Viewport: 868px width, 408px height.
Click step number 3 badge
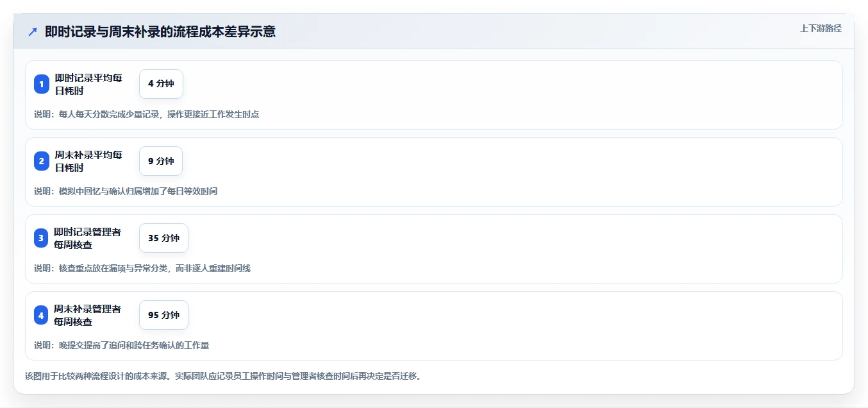[x=42, y=238]
